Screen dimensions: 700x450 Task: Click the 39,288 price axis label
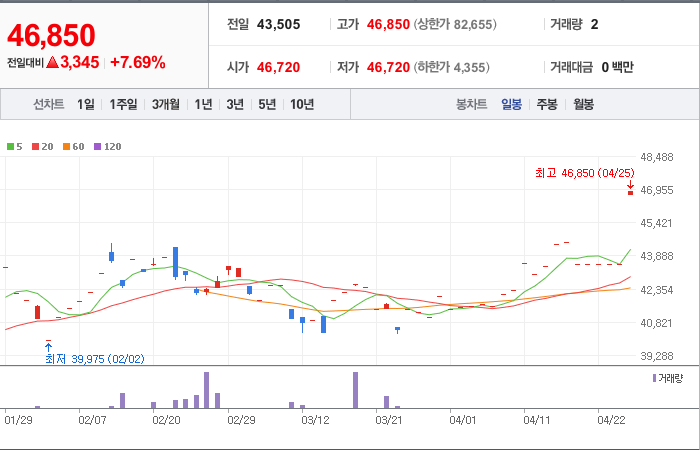(656, 356)
